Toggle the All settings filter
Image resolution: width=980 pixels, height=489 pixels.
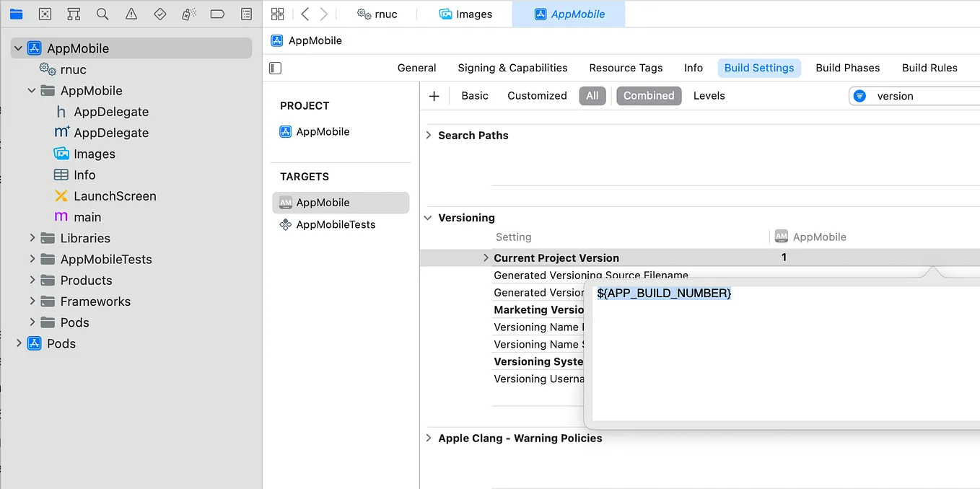click(x=592, y=95)
